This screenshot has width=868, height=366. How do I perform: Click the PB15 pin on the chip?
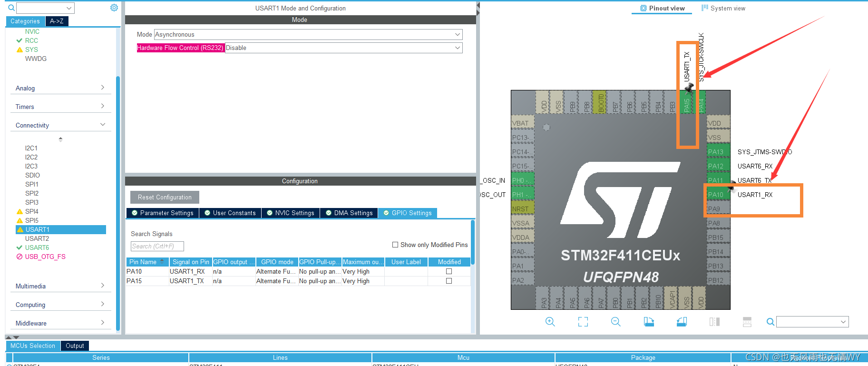[718, 237]
